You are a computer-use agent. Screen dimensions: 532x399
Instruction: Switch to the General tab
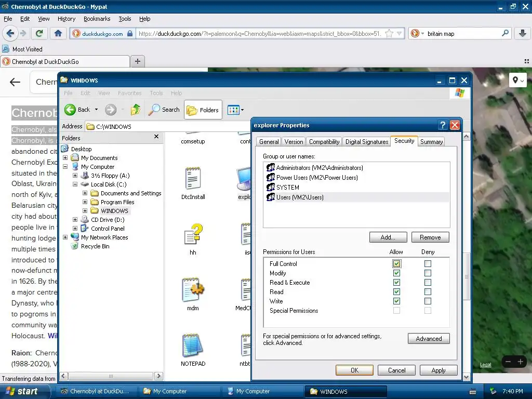tap(269, 141)
